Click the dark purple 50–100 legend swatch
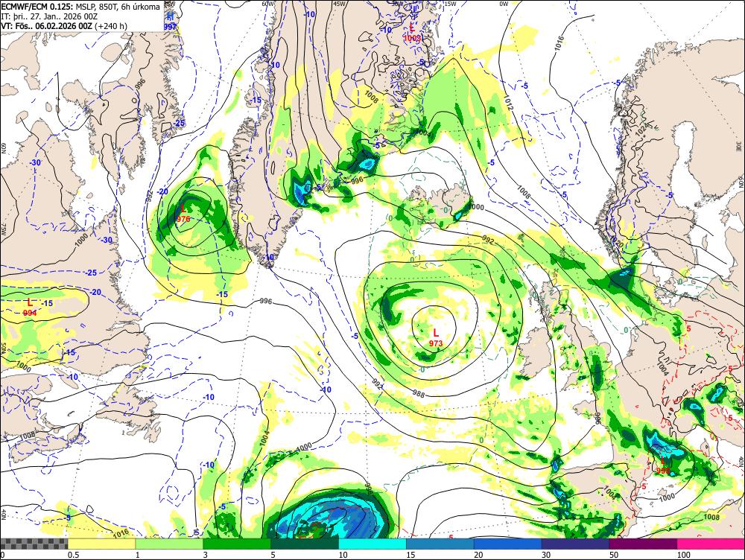 click(x=644, y=544)
